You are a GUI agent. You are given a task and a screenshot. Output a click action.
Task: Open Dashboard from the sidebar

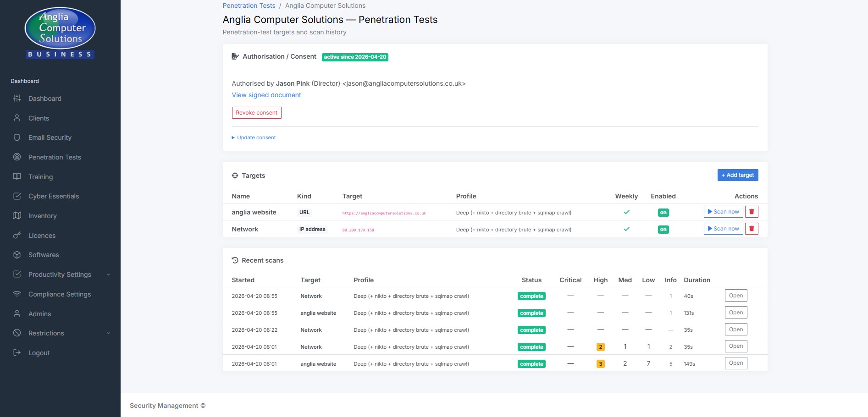point(44,99)
